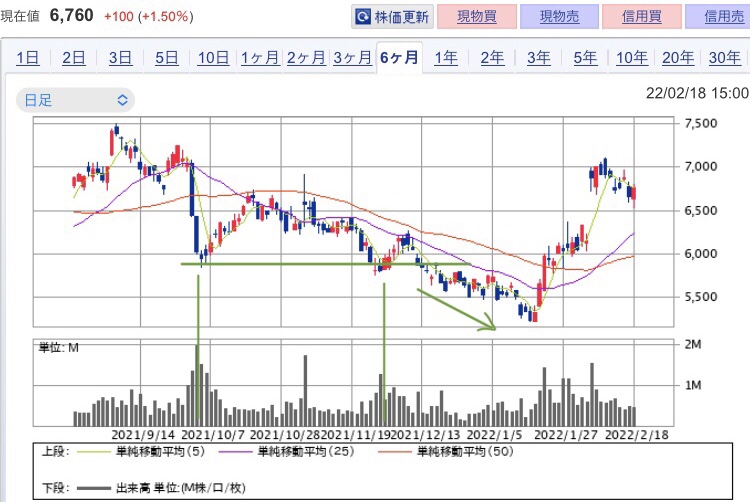The width and height of the screenshot is (750, 502).
Task: Select the 2日 period tab
Action: pyautogui.click(x=74, y=57)
